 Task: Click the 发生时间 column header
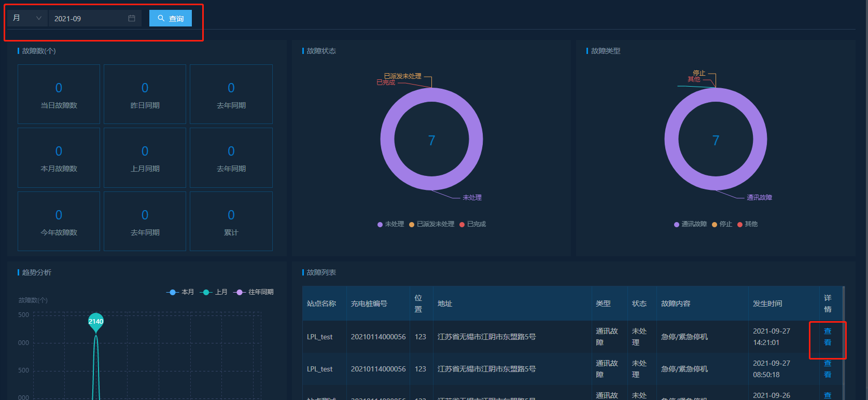[x=767, y=304]
